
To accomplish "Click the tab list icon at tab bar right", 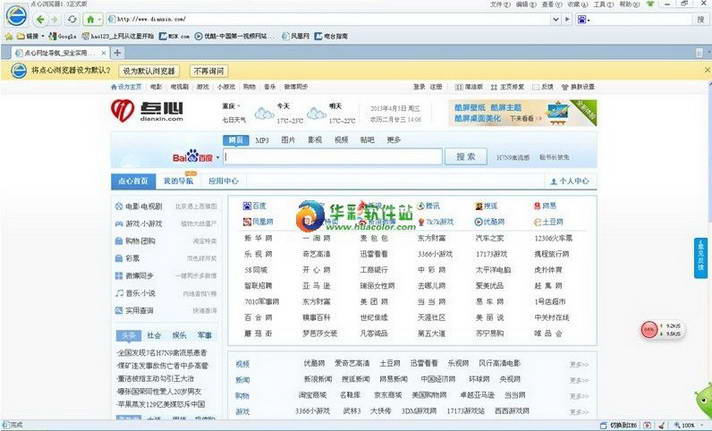I will click(x=699, y=53).
